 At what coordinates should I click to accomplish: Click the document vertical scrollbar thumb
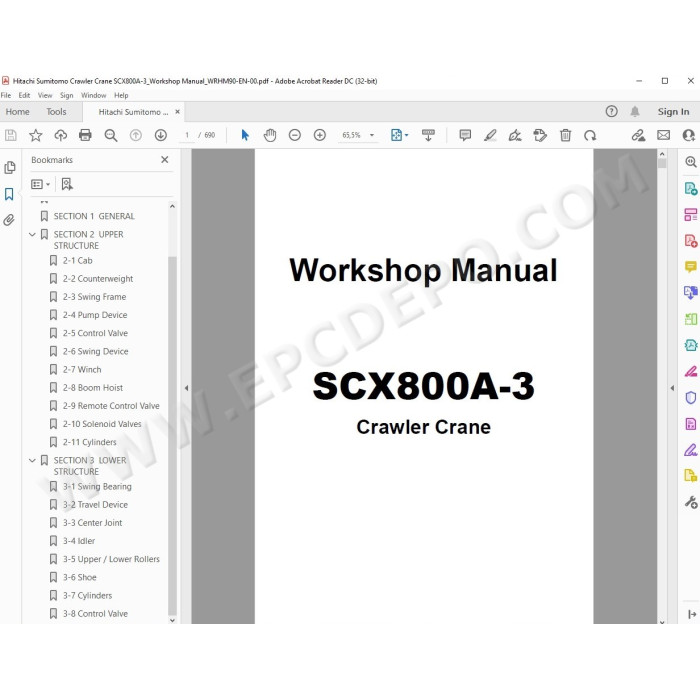pyautogui.click(x=662, y=163)
